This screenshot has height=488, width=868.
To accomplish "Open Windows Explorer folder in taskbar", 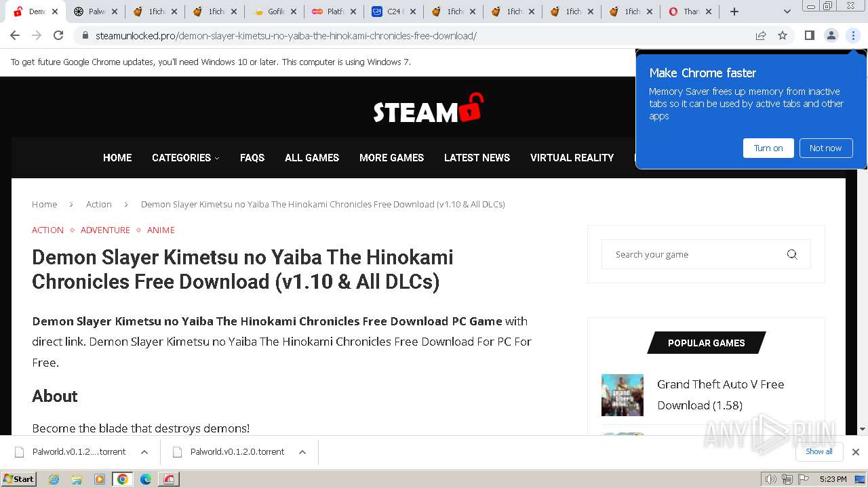I will (x=77, y=479).
